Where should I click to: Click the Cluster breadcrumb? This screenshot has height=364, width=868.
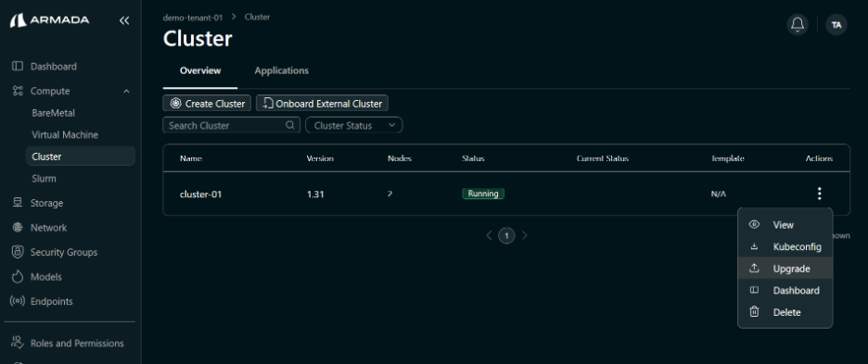pos(258,18)
